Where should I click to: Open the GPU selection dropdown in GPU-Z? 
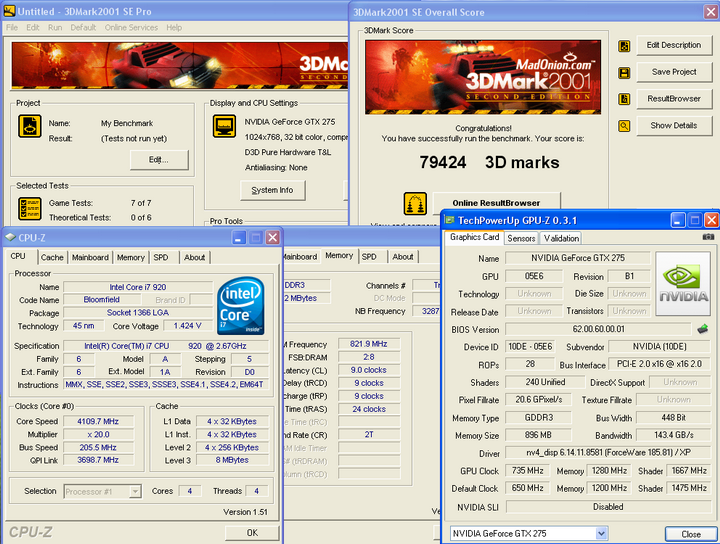[601, 533]
